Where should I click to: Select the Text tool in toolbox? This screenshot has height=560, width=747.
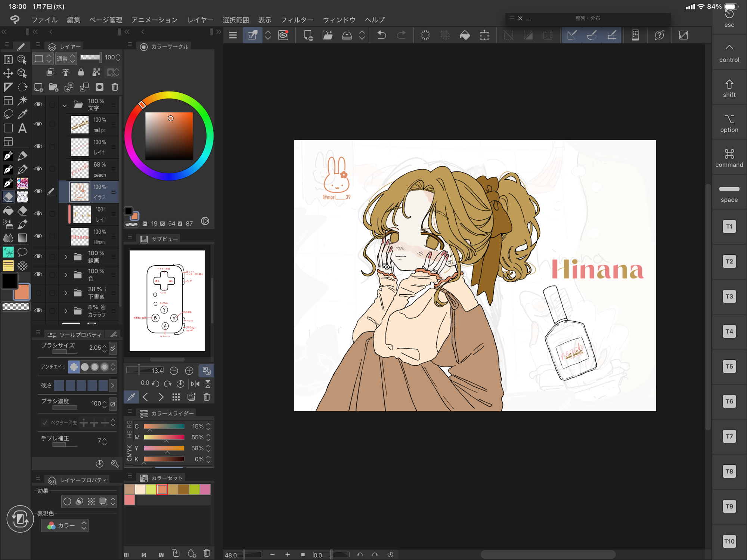(22, 128)
